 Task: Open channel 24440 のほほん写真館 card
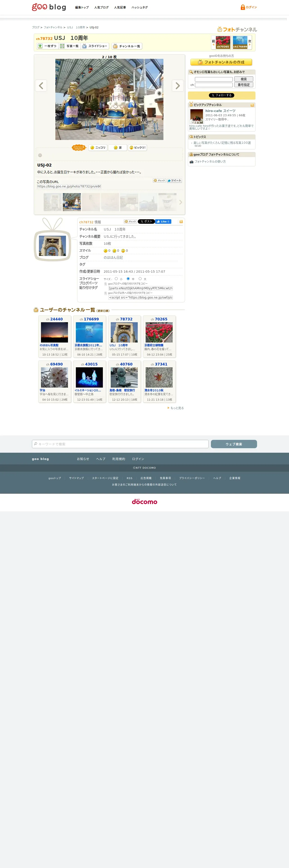(x=54, y=337)
